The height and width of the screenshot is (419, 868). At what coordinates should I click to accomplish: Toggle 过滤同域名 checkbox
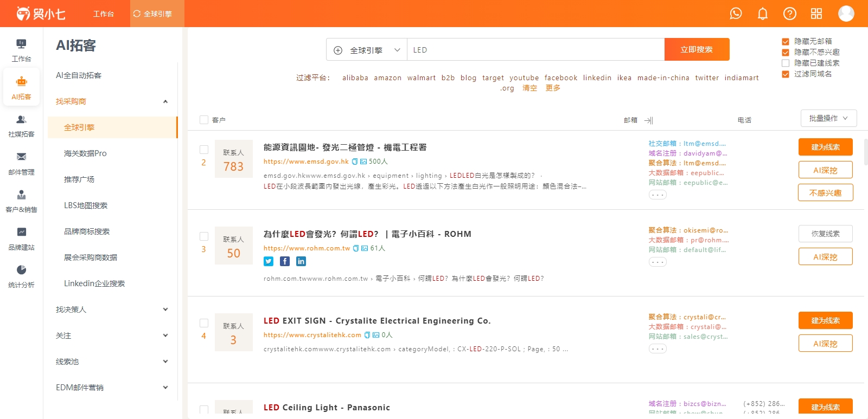[x=785, y=74]
